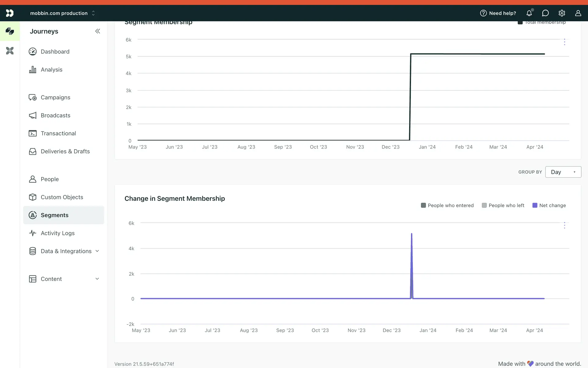Switch to the Data Pipelines product icon
Image resolution: width=588 pixels, height=368 pixels.
[x=10, y=51]
